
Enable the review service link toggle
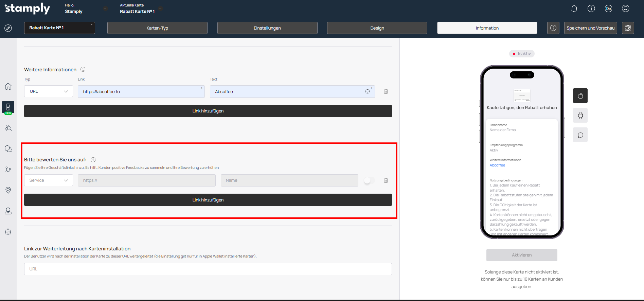click(x=369, y=180)
